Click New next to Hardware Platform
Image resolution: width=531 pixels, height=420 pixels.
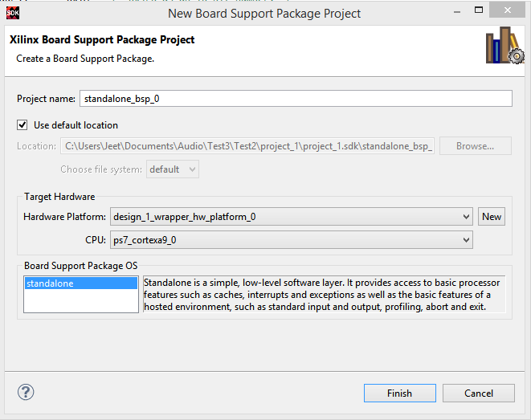[x=492, y=217]
